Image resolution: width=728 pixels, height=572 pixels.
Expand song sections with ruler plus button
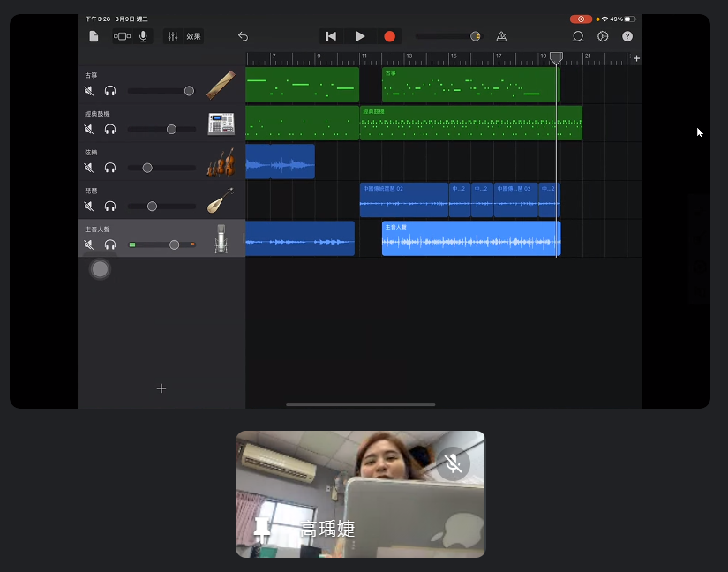pyautogui.click(x=636, y=58)
